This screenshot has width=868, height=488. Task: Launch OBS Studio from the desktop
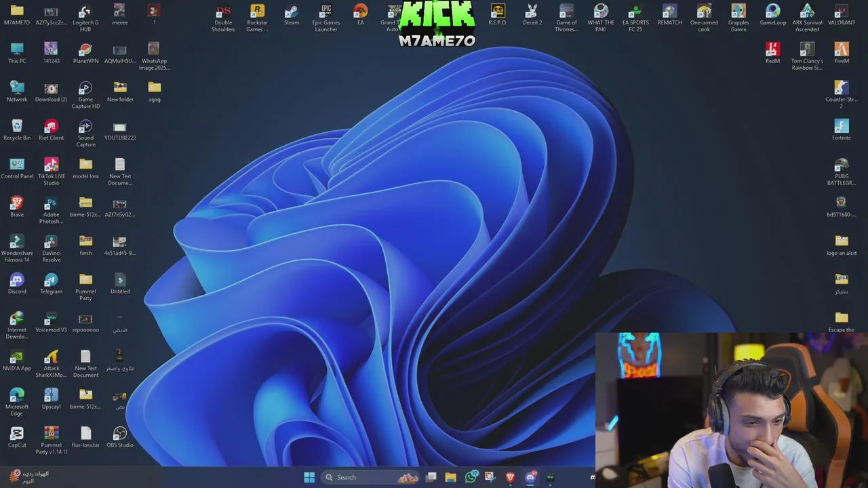click(x=120, y=439)
